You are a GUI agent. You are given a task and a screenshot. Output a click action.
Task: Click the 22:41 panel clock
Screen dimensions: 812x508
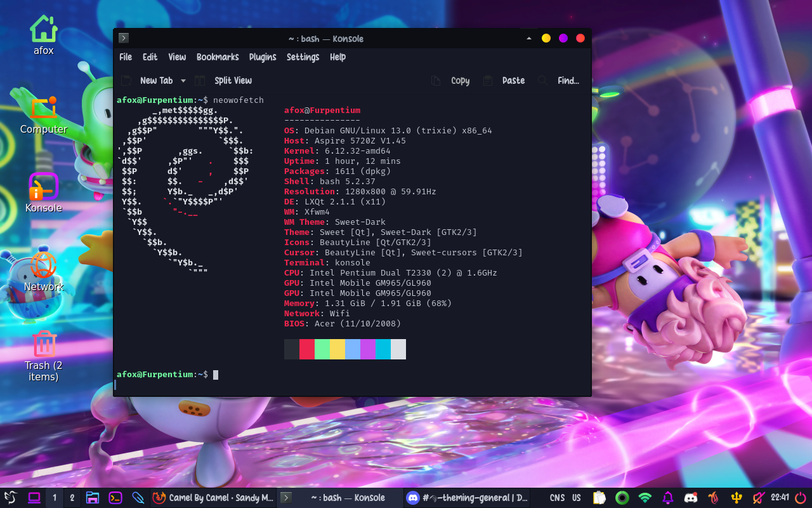[x=780, y=498]
